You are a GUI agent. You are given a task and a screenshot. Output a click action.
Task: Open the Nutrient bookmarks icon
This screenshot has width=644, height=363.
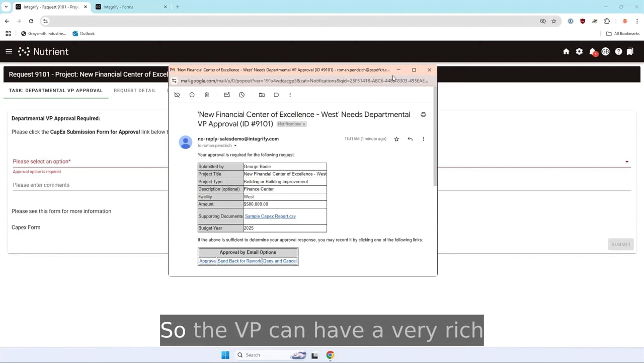coord(630,51)
